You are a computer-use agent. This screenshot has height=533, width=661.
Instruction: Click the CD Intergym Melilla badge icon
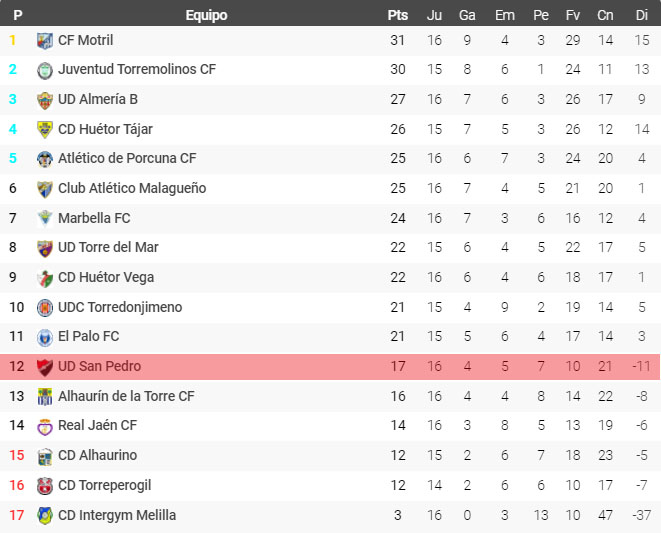pos(45,515)
